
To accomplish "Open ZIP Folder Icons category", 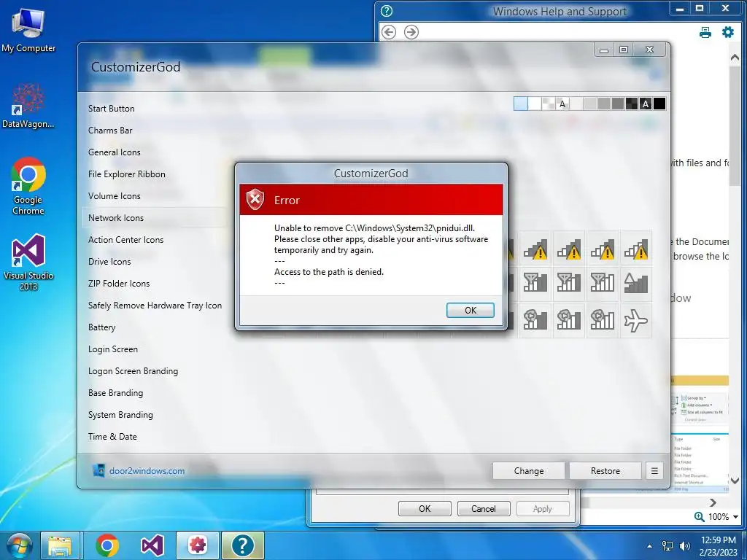I will pos(119,284).
